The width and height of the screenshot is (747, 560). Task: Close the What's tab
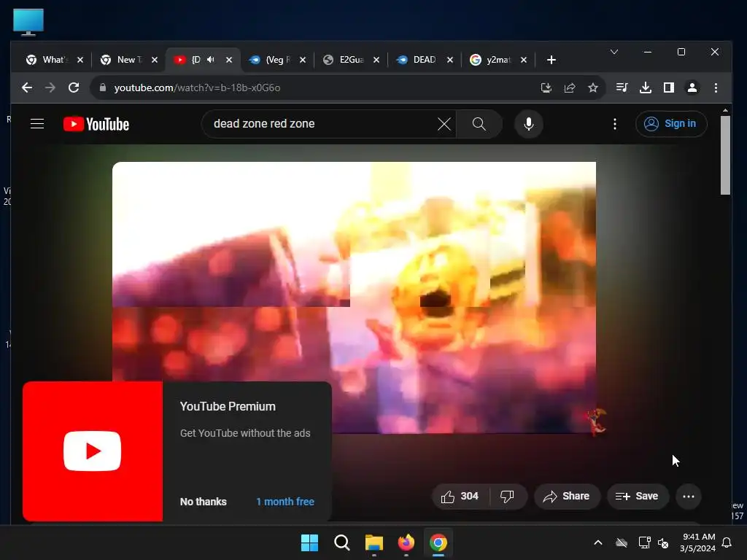(x=80, y=60)
